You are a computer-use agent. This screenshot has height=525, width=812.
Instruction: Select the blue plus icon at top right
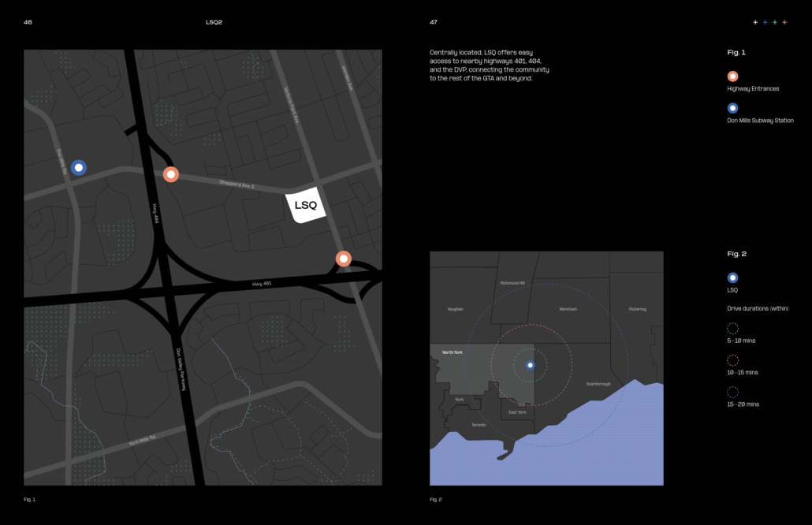(x=765, y=22)
